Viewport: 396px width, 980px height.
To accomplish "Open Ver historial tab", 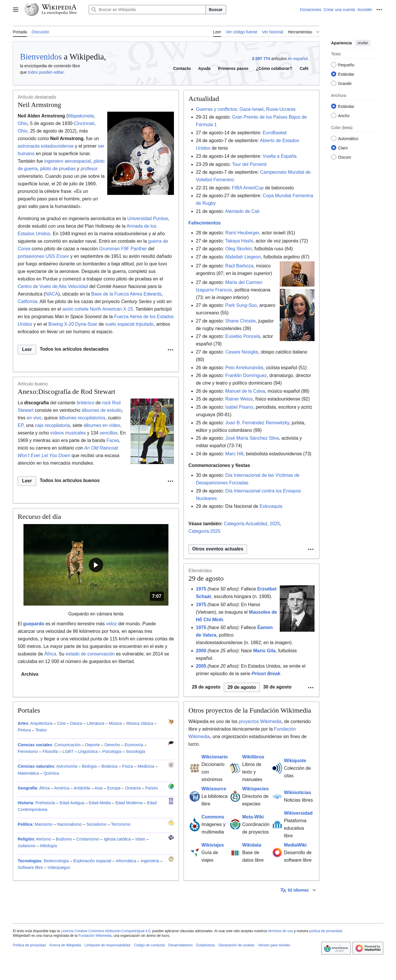I will [273, 32].
